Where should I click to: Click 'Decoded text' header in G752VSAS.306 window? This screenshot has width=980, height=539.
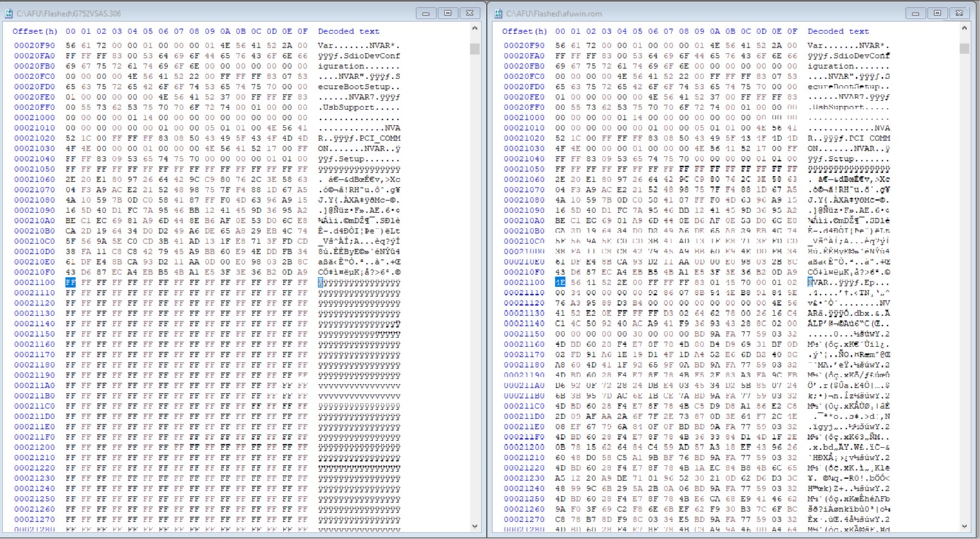click(349, 31)
